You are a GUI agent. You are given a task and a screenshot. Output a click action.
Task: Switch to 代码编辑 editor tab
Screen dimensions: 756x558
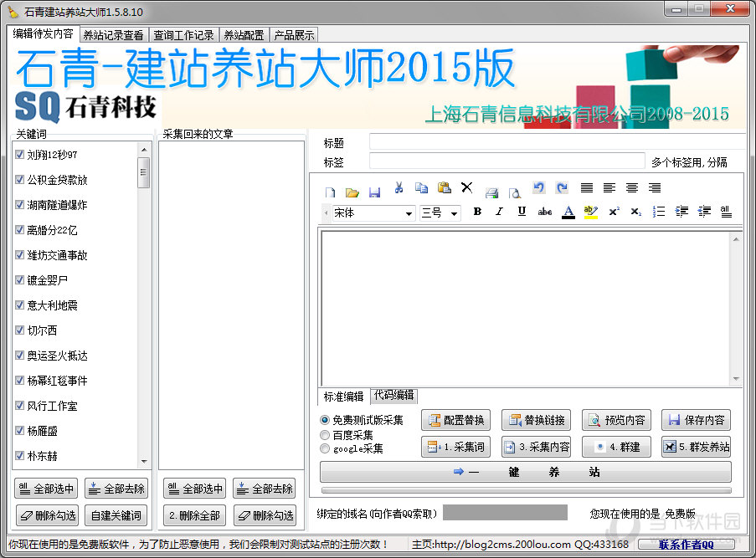394,396
